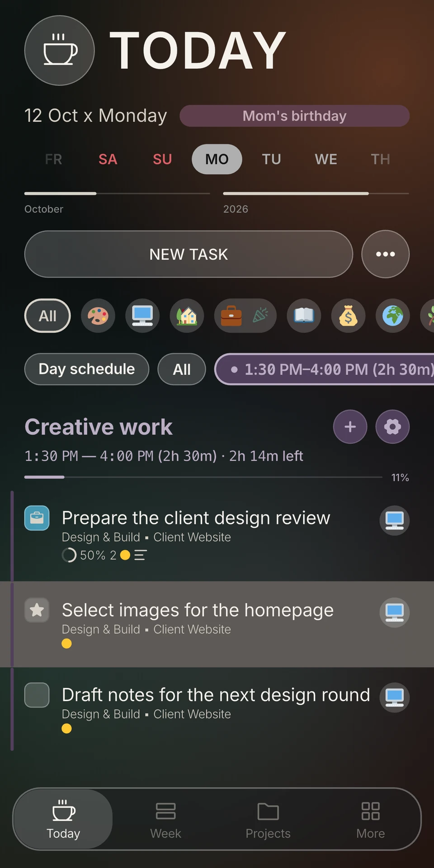Select Thursday TH in the day strip

[x=380, y=159]
